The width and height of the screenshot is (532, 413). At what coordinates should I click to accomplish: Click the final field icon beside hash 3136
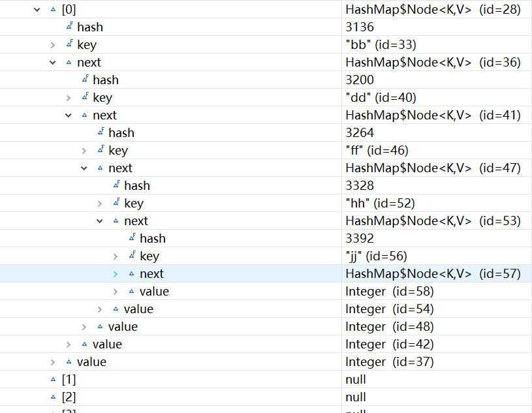point(69,27)
